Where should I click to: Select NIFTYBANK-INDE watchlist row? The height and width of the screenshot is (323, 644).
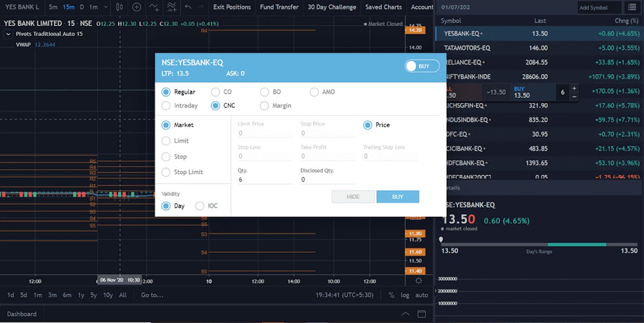click(x=539, y=76)
